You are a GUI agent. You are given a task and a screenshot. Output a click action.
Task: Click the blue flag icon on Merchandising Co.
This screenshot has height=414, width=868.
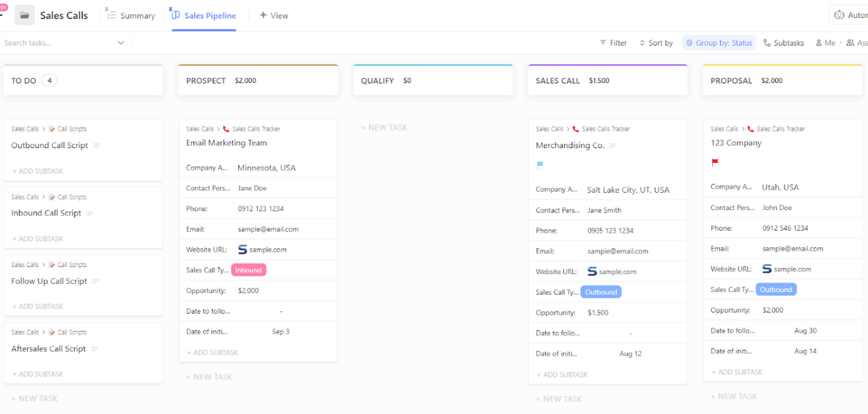(539, 165)
